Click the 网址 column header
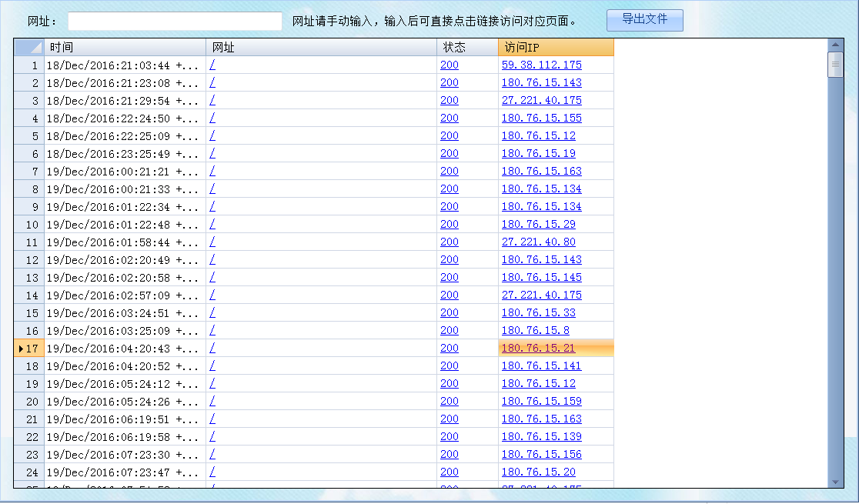859x504 pixels. point(321,48)
